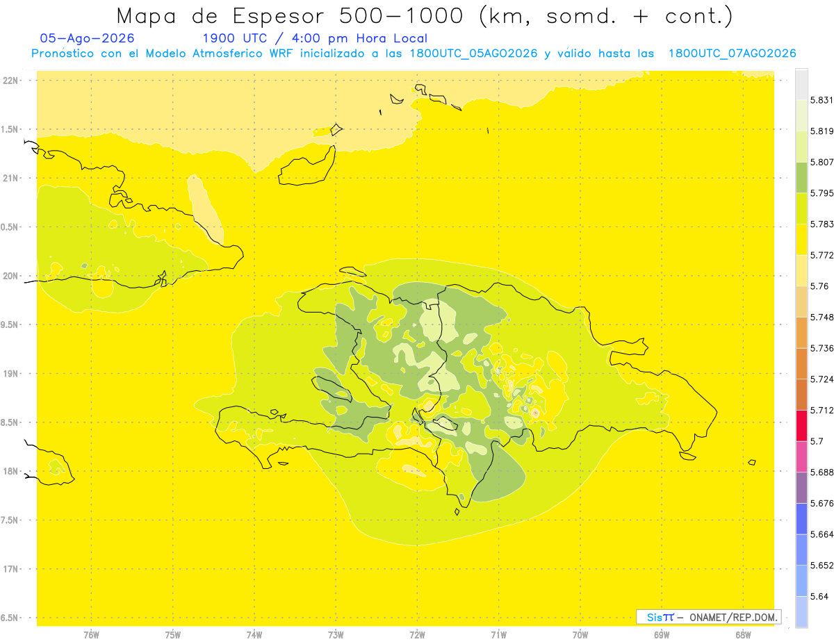Screen dimensions: 834x644
Task: Click legend value '5.795'
Action: tap(822, 193)
